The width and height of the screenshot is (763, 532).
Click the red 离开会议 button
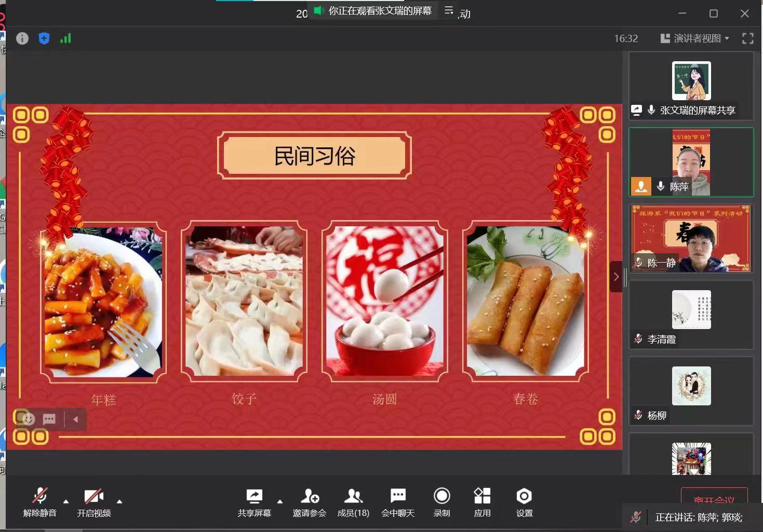[714, 497]
